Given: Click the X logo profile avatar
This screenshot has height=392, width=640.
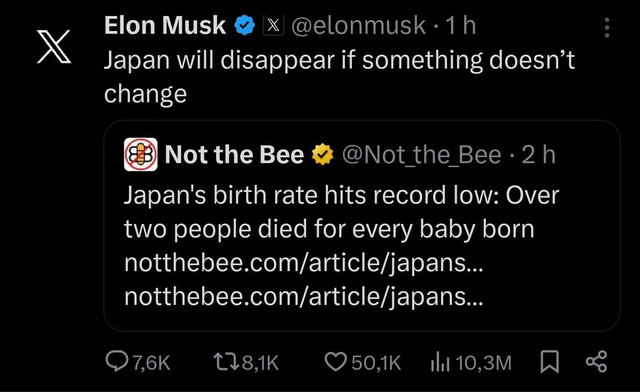Looking at the screenshot, I should (x=54, y=47).
